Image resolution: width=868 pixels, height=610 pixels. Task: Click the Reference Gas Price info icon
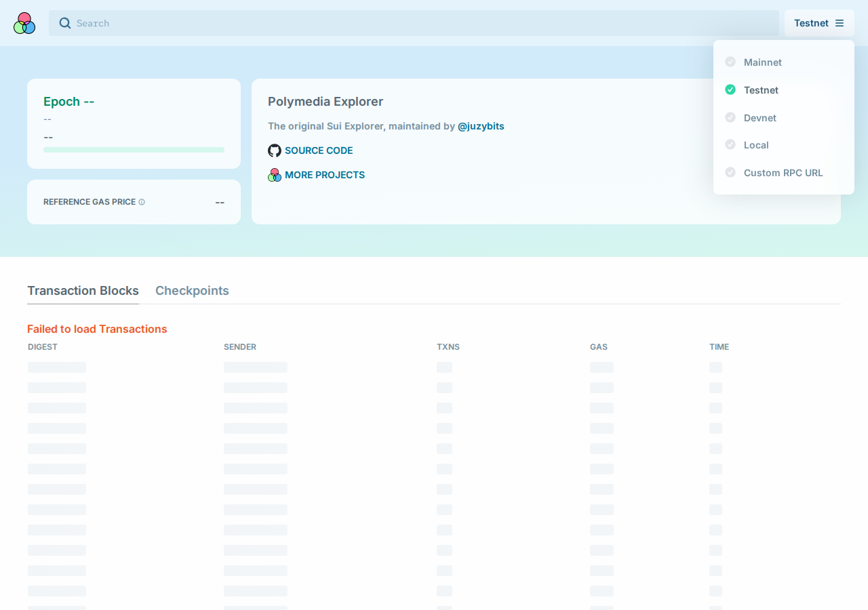click(142, 202)
